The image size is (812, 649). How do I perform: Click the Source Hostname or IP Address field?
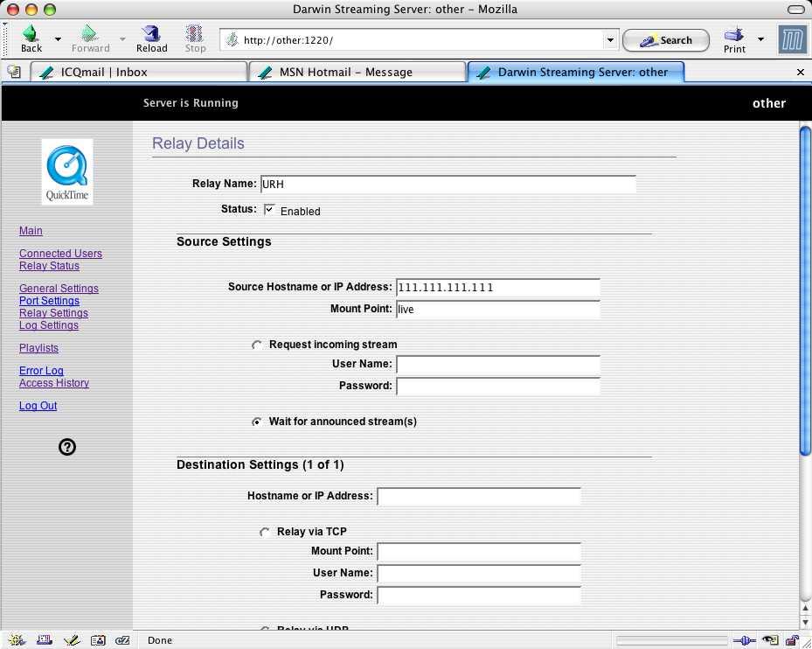497,288
